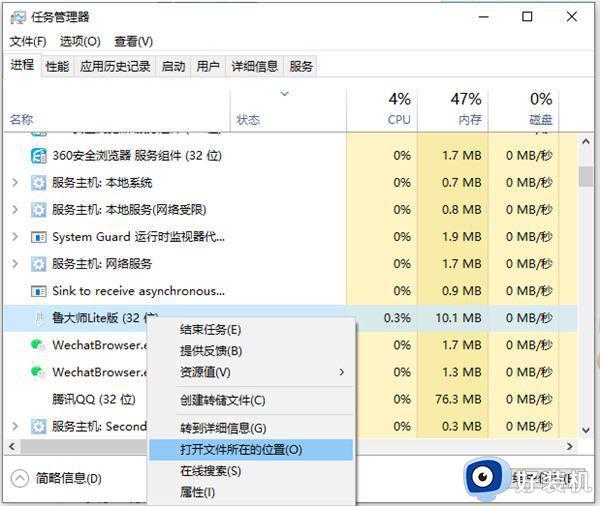Click the 360安全浏览器 服务组件 process icon
Image resolution: width=600 pixels, height=506 pixels.
[38, 156]
